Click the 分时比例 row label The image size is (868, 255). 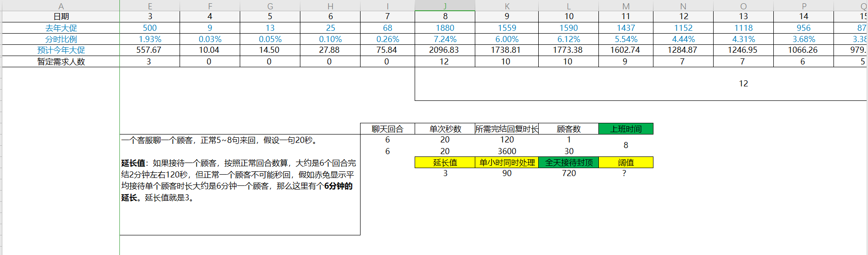click(61, 39)
